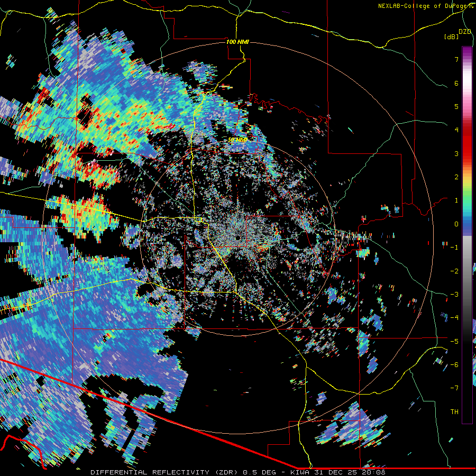Image resolution: width=476 pixels, height=476 pixels.
Task: Click the 3 value on the dB scale
Action: pos(456,153)
